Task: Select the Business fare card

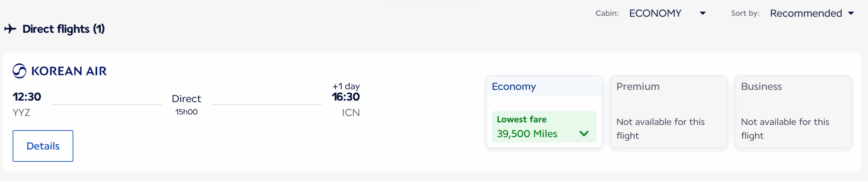Action: [793, 112]
